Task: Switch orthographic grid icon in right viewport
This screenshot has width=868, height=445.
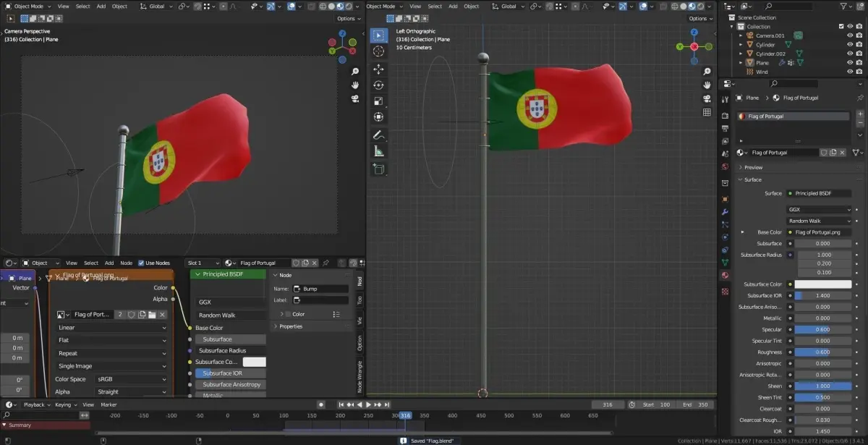Action: pos(707,112)
